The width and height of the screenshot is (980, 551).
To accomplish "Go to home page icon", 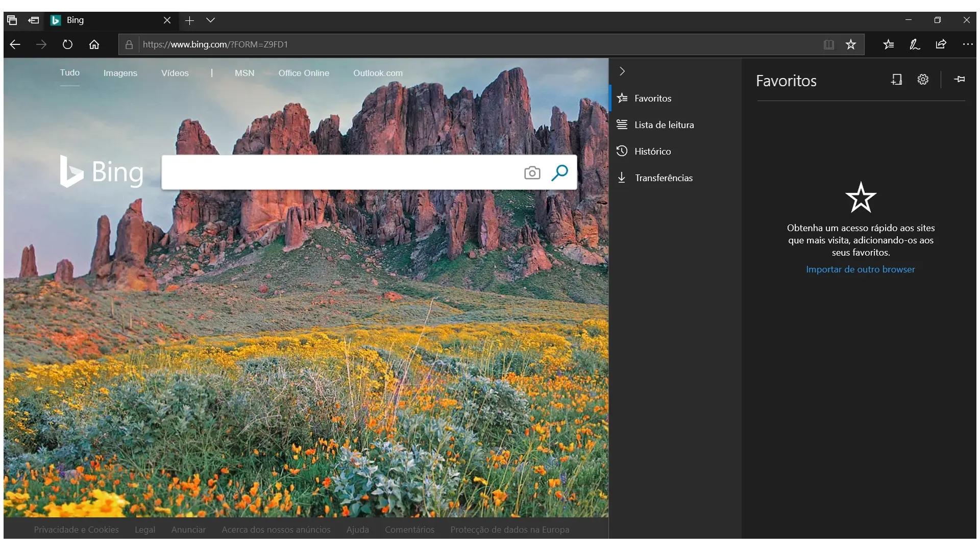I will click(x=94, y=44).
